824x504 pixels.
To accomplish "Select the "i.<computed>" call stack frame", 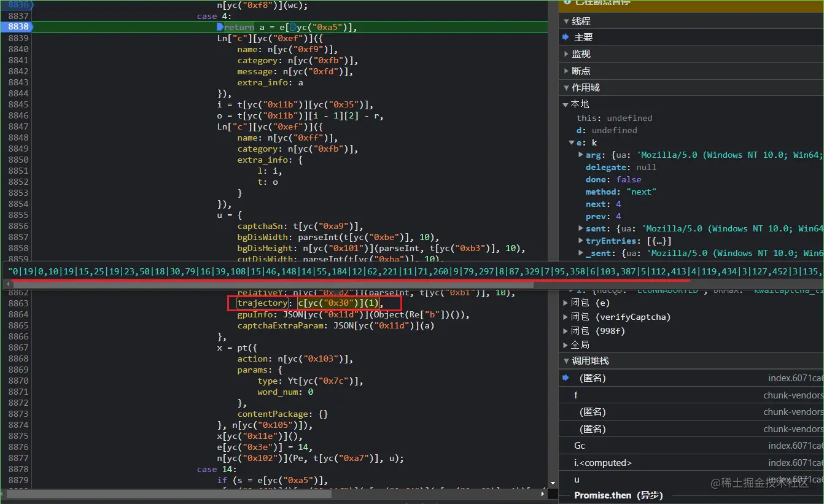I will (x=691, y=463).
